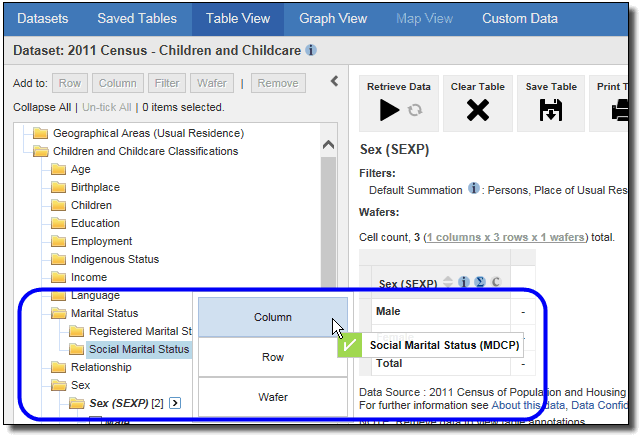Click the Retrieve Data play icon
642x437 pixels.
coord(390,110)
